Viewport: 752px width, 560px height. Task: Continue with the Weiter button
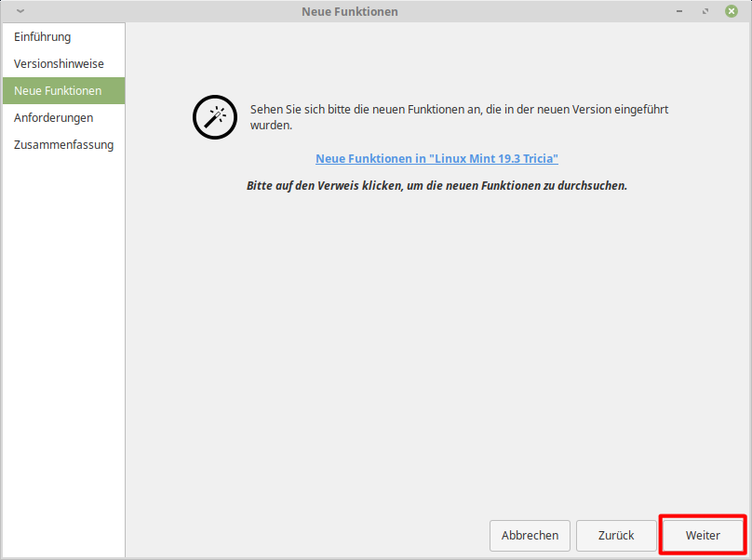(703, 535)
